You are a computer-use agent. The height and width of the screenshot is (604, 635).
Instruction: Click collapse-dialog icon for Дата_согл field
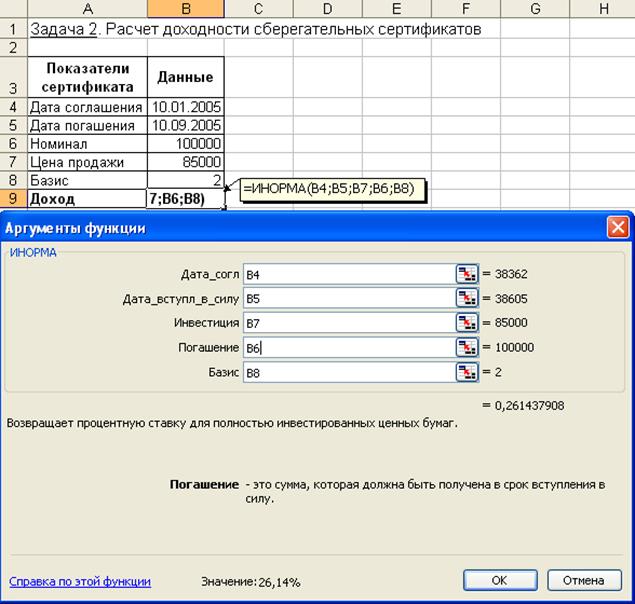[x=467, y=273]
